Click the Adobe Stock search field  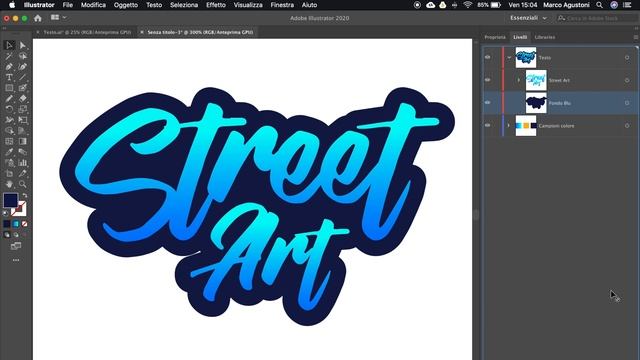[596, 18]
